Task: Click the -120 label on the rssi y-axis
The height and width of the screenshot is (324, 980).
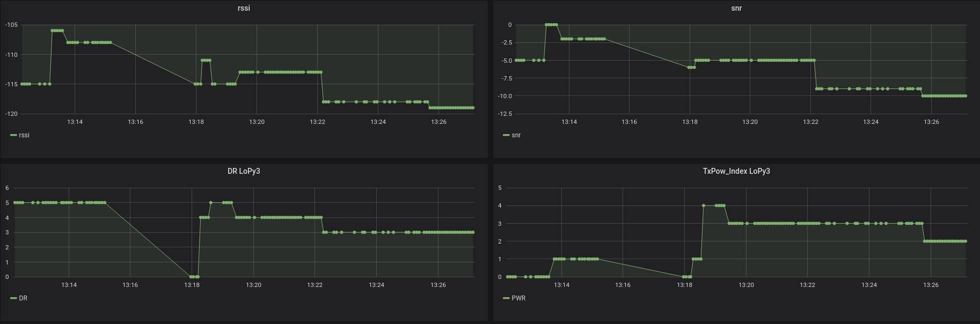Action: (x=11, y=114)
